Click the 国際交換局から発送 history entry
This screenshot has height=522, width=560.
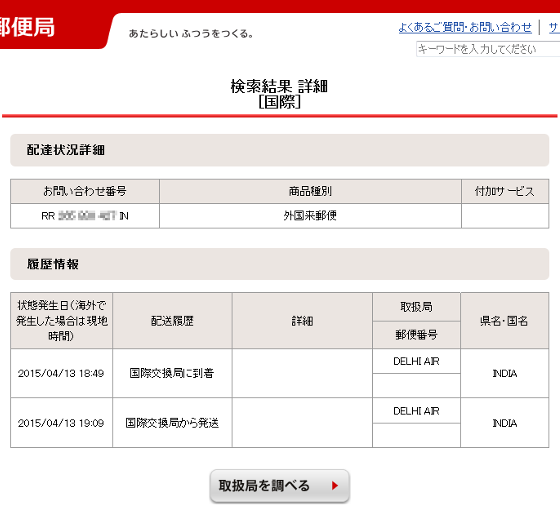[172, 423]
